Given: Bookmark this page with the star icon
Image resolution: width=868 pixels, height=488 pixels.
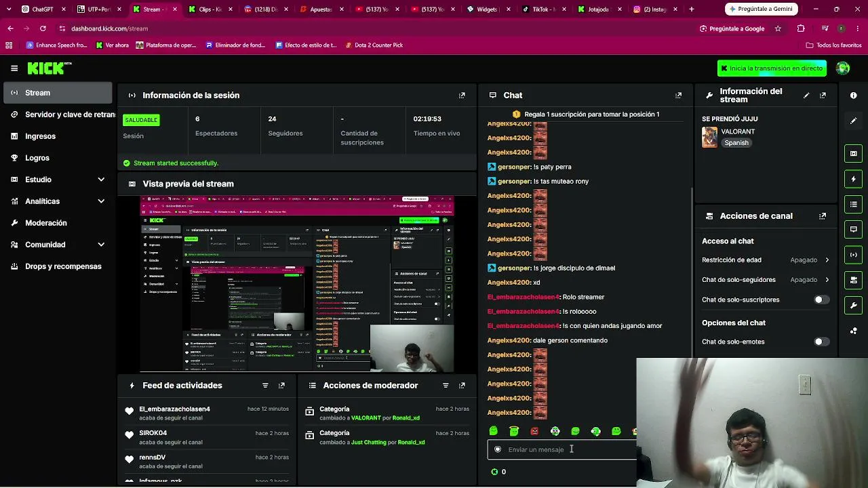Looking at the screenshot, I should click(778, 28).
